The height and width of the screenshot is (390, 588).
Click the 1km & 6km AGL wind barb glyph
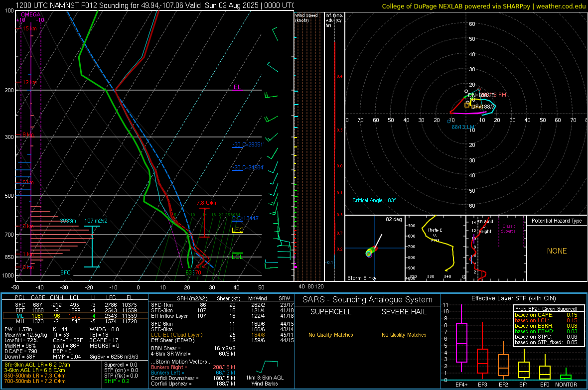click(268, 367)
